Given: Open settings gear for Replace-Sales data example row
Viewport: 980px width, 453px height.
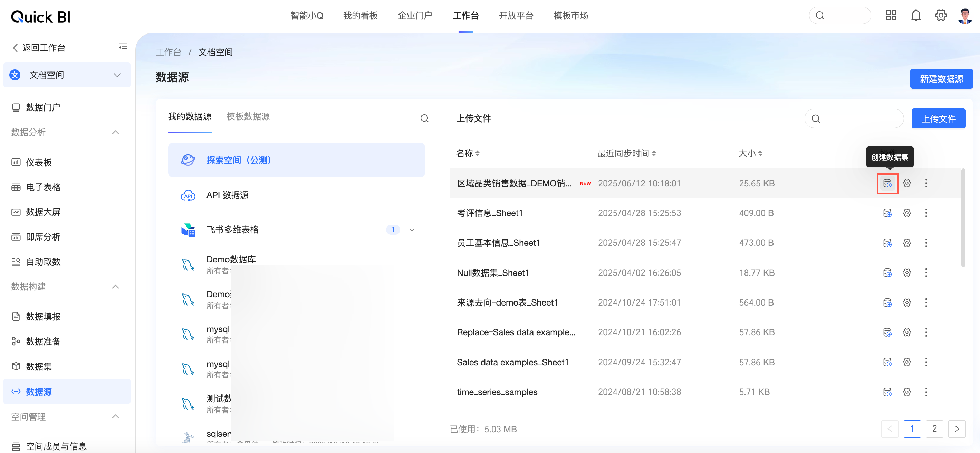Looking at the screenshot, I should click(907, 332).
